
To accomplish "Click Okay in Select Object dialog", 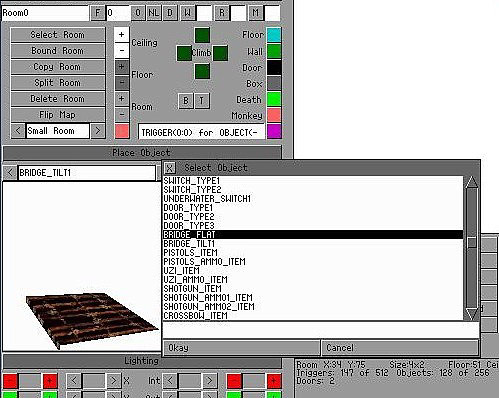I will (x=241, y=348).
